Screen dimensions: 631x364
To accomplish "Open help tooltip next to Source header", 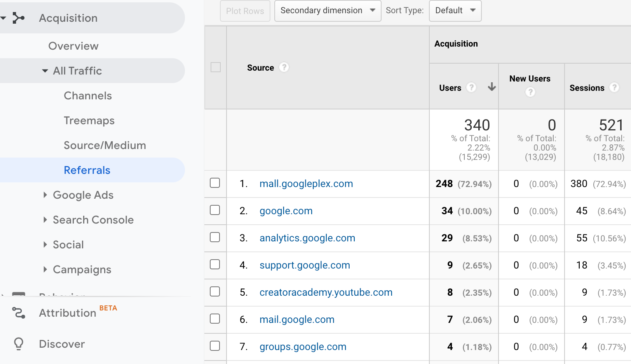I will coord(284,68).
